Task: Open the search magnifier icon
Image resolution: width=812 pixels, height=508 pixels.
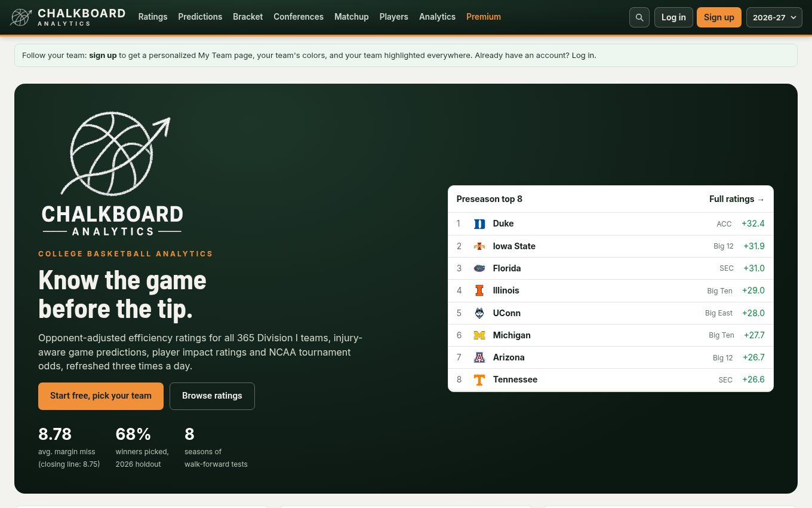Action: tap(639, 17)
